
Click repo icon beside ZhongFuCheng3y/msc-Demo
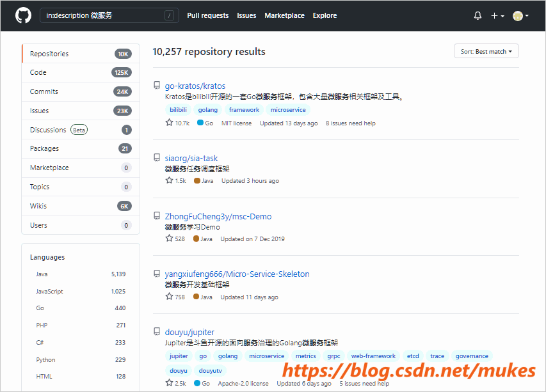click(x=157, y=216)
